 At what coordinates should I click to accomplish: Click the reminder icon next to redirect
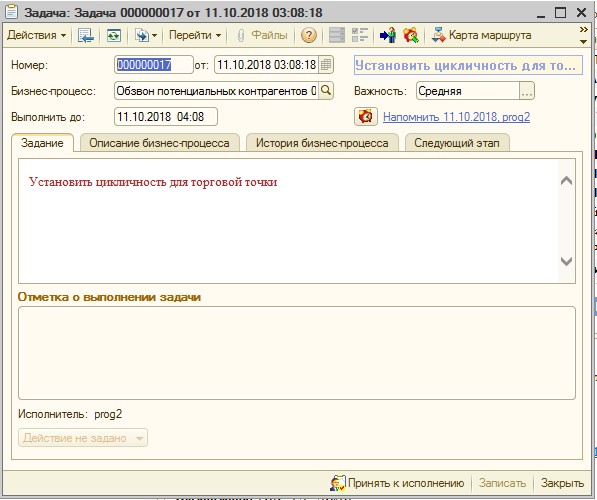411,36
